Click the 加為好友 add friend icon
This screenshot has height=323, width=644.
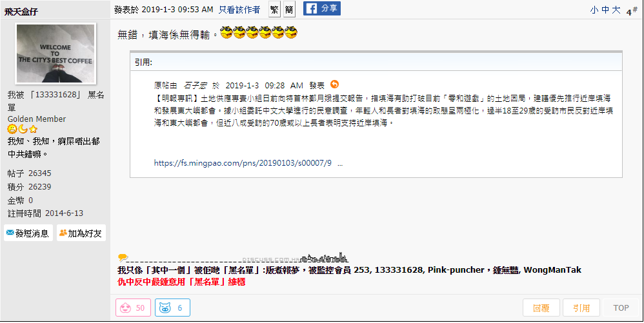(x=63, y=233)
